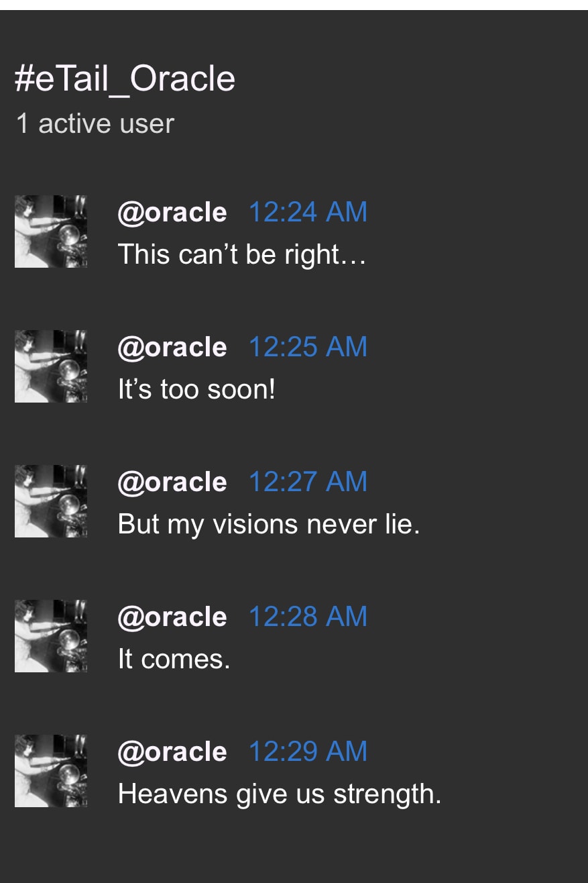Screen dimensions: 588x883
Task: Open @oracle username above "It's too soon!"
Action: click(172, 348)
